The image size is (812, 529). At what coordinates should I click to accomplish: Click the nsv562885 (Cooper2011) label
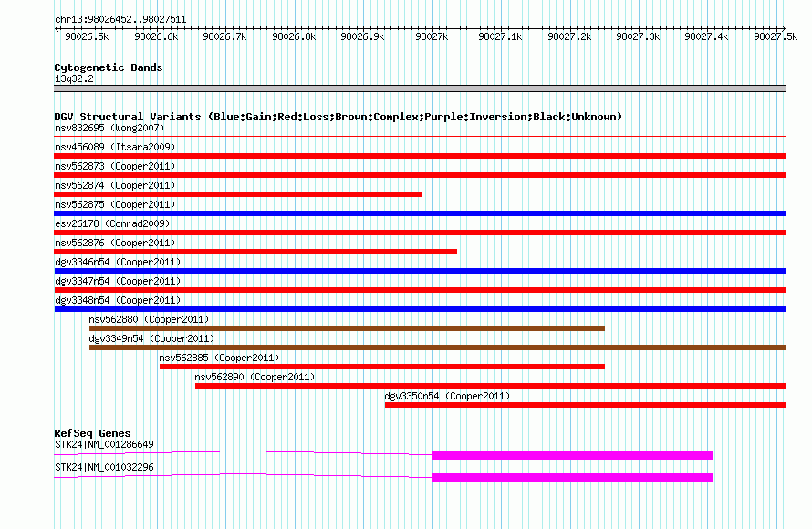(x=220, y=358)
